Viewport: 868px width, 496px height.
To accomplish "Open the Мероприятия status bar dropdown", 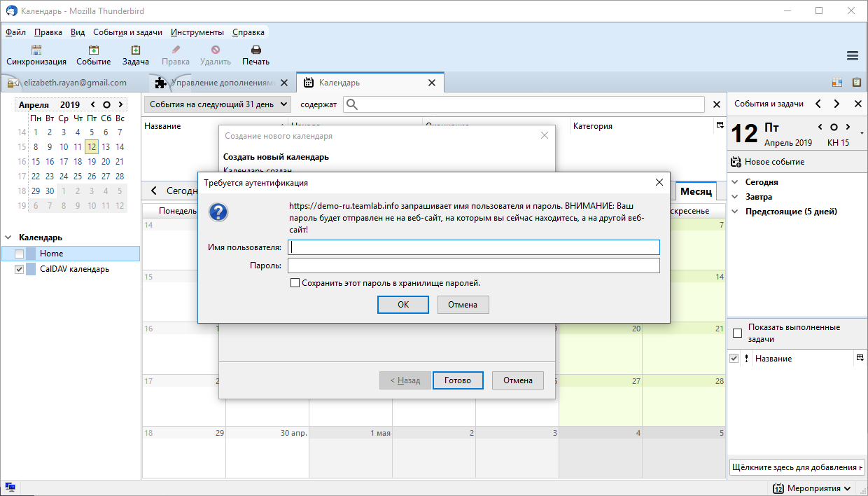I will [813, 488].
